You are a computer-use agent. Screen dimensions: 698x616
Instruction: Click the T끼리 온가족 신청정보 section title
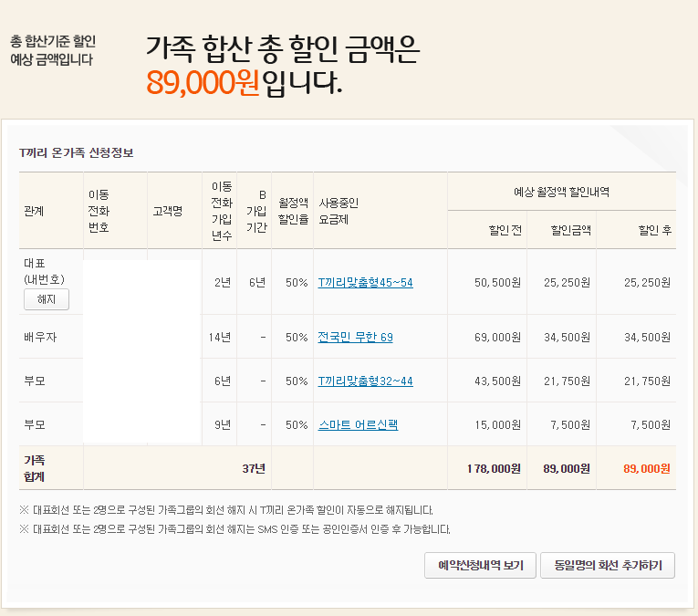click(77, 152)
